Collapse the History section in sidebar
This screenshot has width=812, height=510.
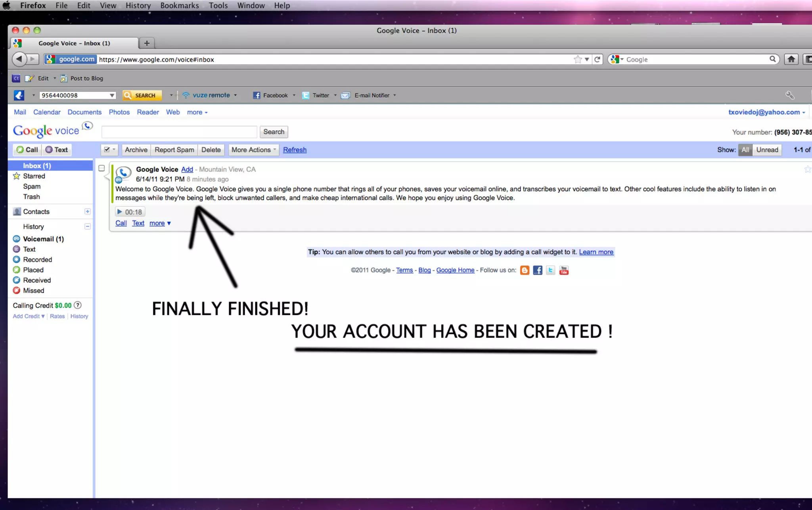pyautogui.click(x=88, y=226)
